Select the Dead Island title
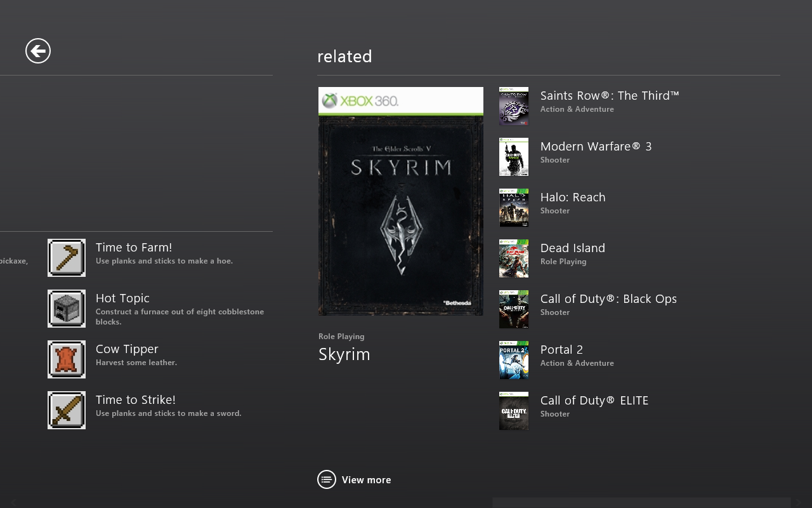Viewport: 812px width, 508px height. (x=573, y=248)
